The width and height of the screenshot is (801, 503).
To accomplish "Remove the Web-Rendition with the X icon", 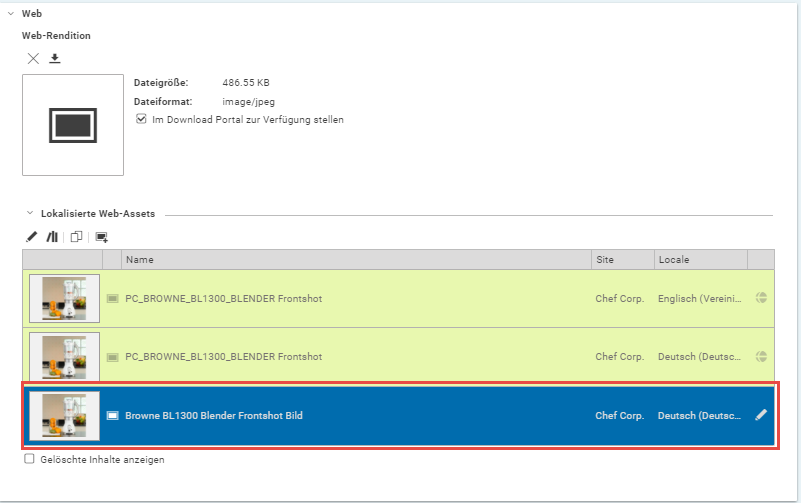I will pos(33,59).
